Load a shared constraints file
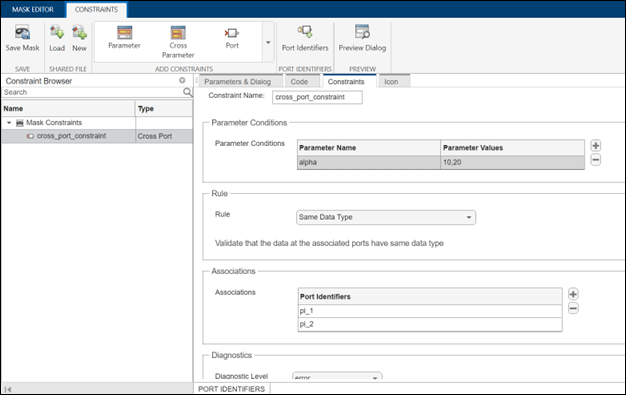The width and height of the screenshot is (626, 395). [x=57, y=38]
